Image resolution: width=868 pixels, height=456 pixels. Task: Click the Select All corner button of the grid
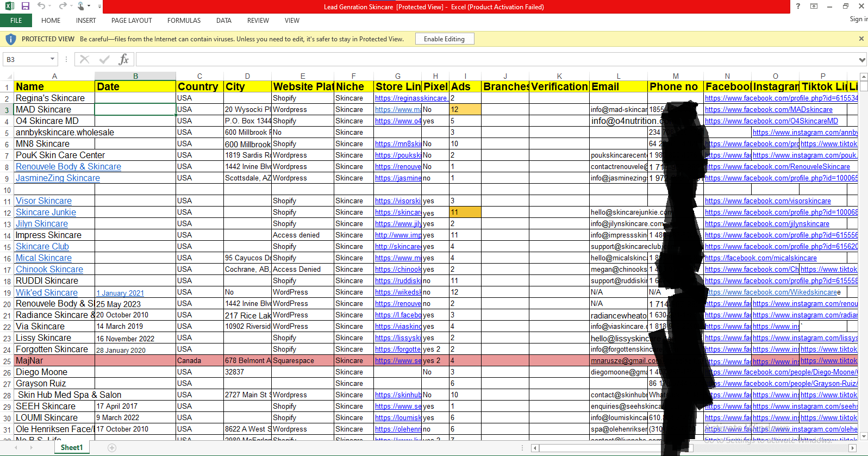tap(7, 76)
